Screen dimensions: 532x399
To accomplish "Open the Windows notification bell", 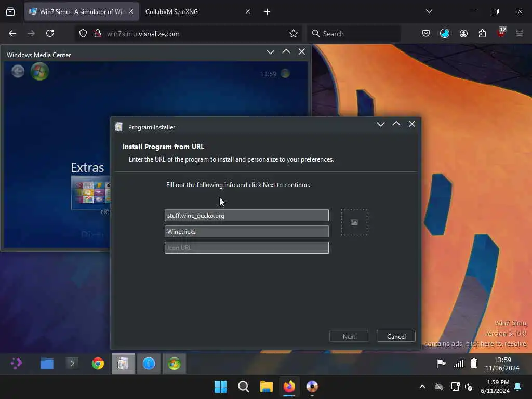I will (518, 387).
